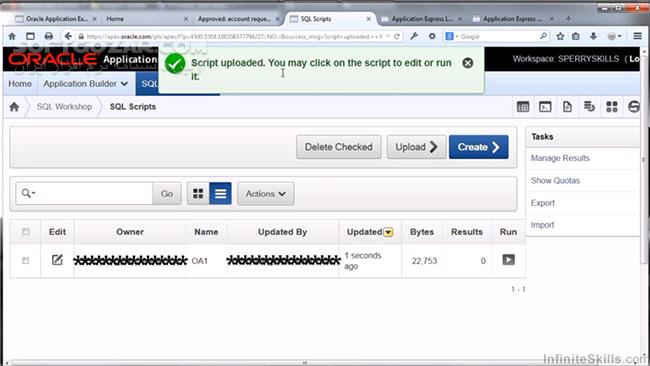The image size is (650, 366).
Task: Switch to the Home browser tab
Action: (115, 19)
